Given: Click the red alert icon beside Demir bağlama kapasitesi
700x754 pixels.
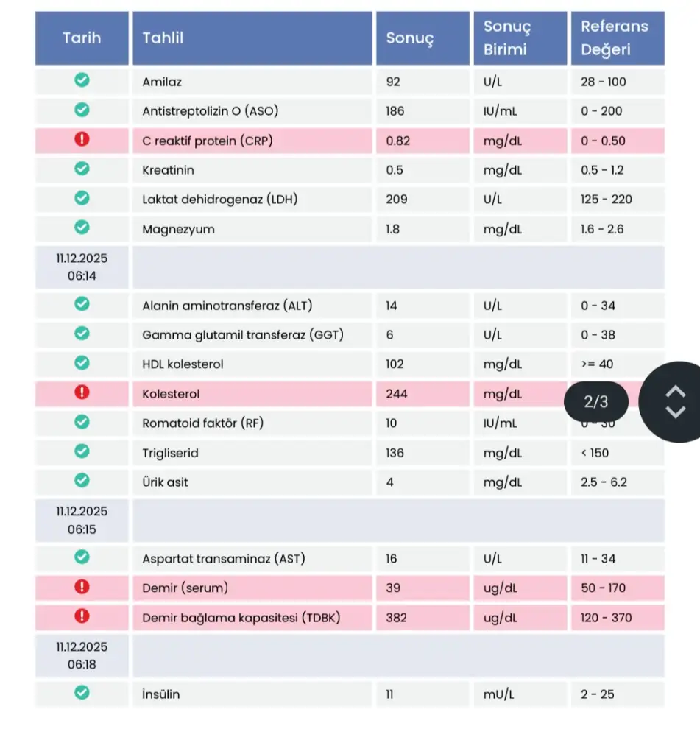Looking at the screenshot, I should tap(82, 617).
